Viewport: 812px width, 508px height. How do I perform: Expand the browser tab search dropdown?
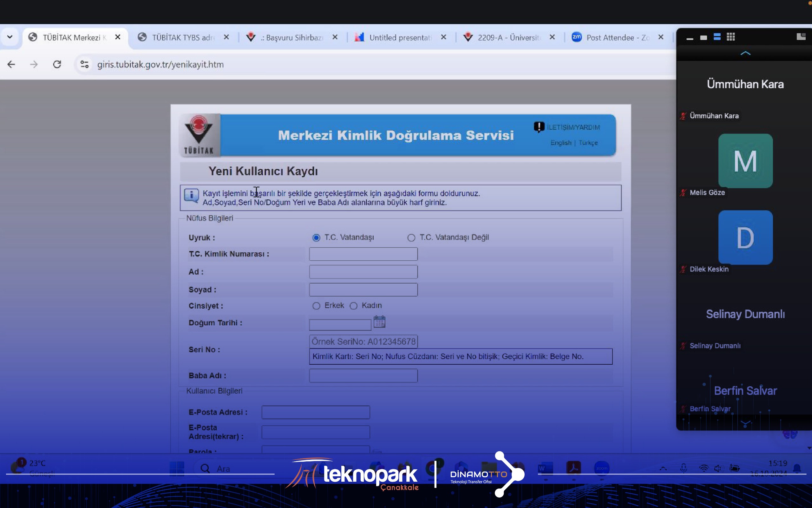click(10, 37)
